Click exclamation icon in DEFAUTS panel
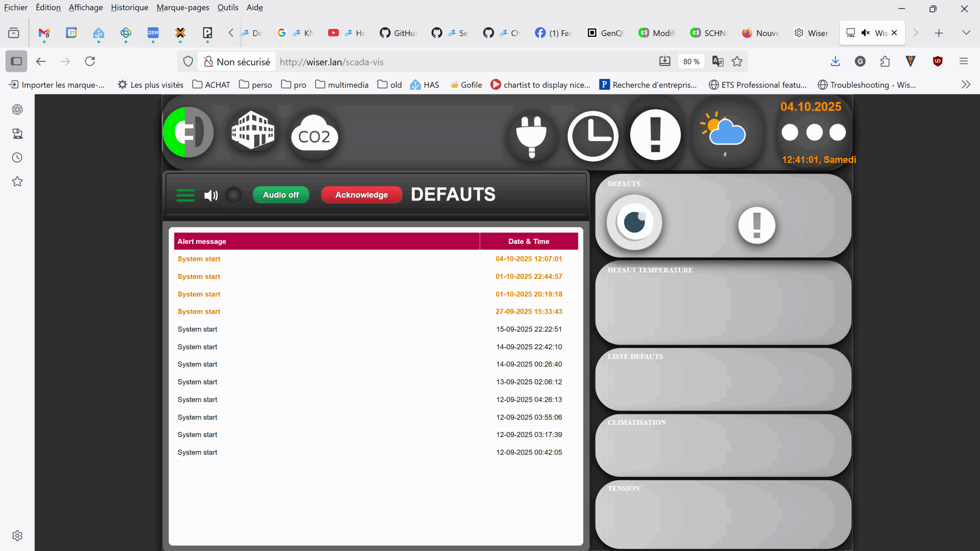The image size is (980, 551). point(756,225)
